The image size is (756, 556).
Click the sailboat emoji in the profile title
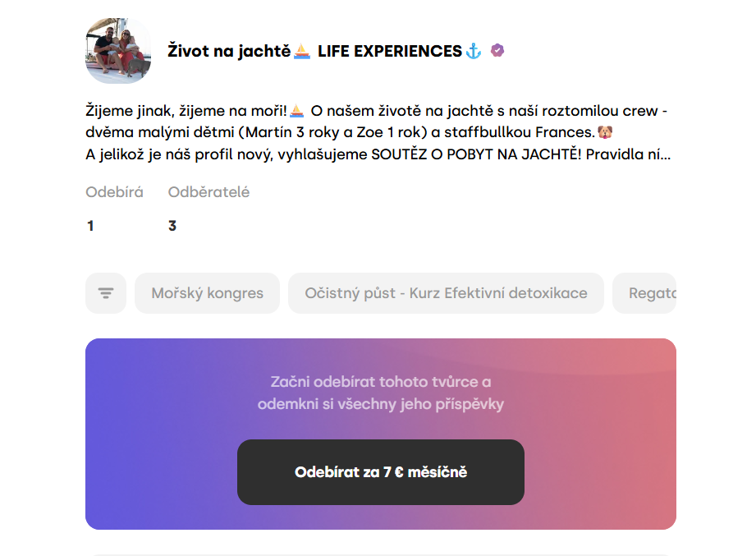click(x=302, y=52)
